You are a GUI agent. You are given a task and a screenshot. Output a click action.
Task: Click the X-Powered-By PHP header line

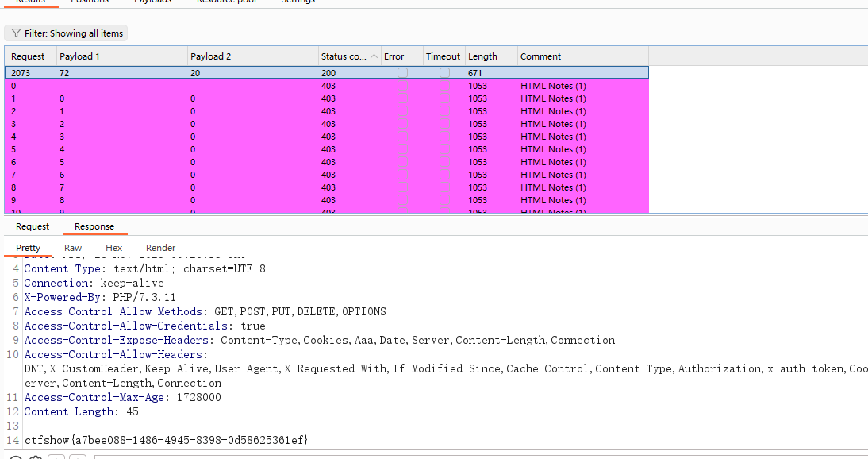100,297
